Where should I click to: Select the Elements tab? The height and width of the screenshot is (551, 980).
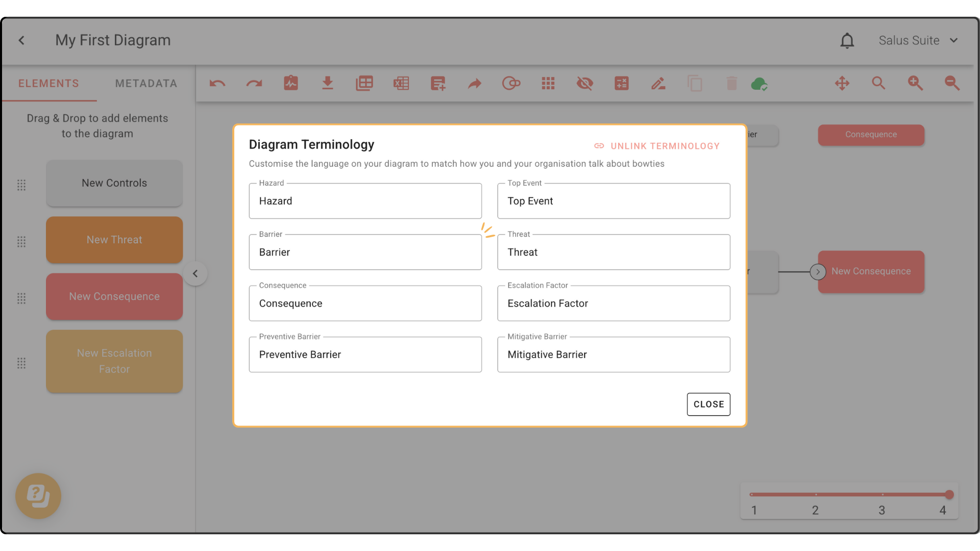[48, 83]
